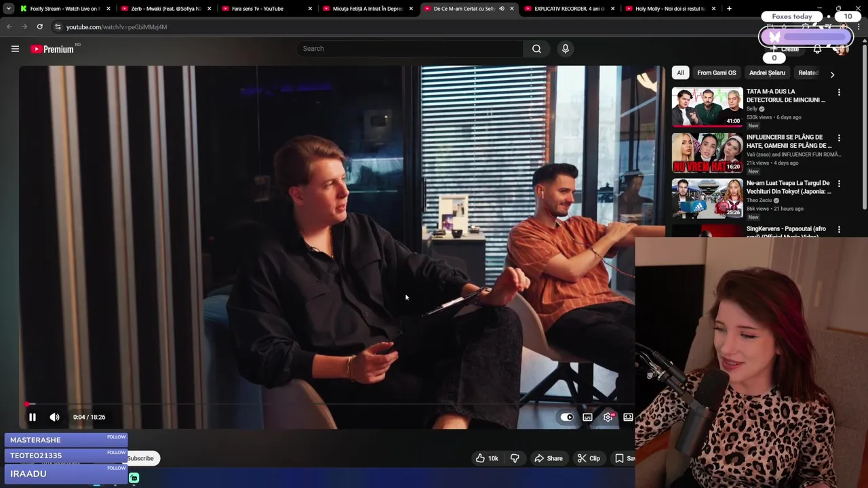Viewport: 868px width, 488px height.
Task: Mute tab audio on De Ce M-am Certat tab
Action: (x=502, y=9)
